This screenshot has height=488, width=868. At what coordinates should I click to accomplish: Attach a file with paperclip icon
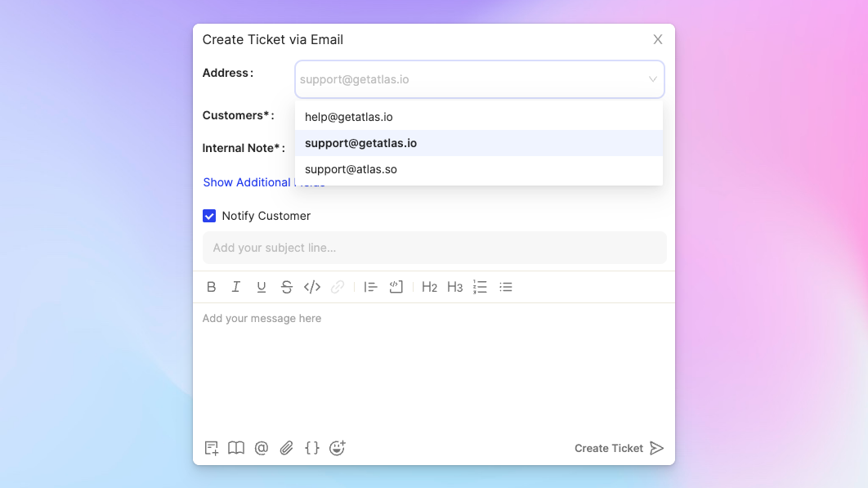click(x=286, y=448)
